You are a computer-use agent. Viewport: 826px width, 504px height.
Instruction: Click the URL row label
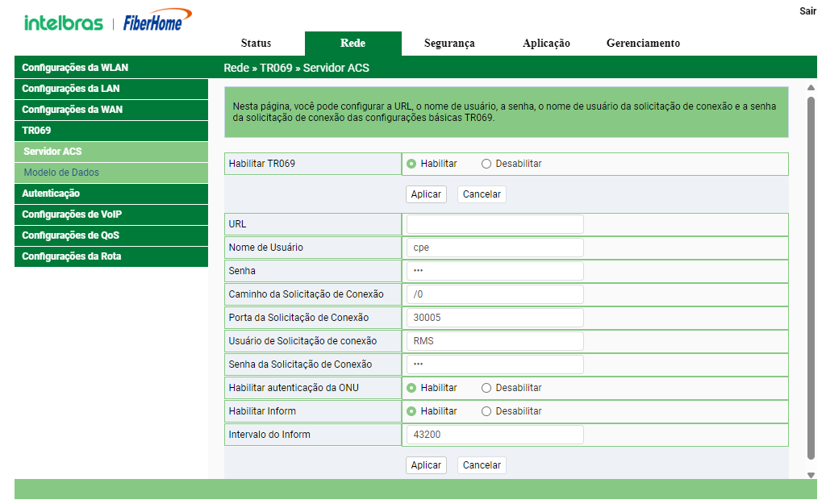pyautogui.click(x=237, y=224)
